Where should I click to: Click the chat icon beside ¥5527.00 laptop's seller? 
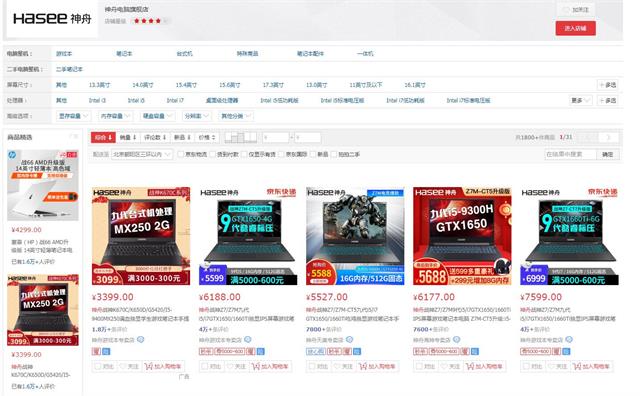tap(349, 340)
